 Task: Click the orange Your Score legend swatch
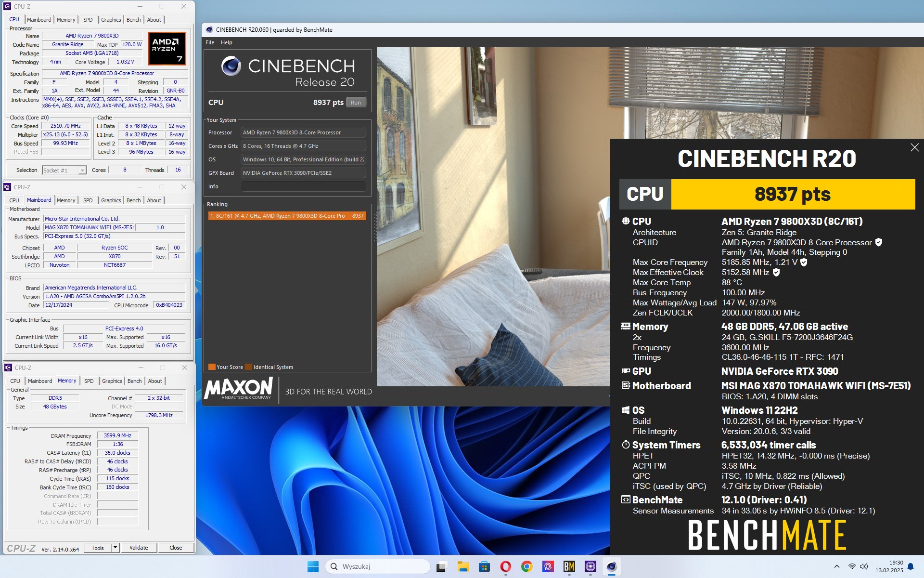coord(212,367)
